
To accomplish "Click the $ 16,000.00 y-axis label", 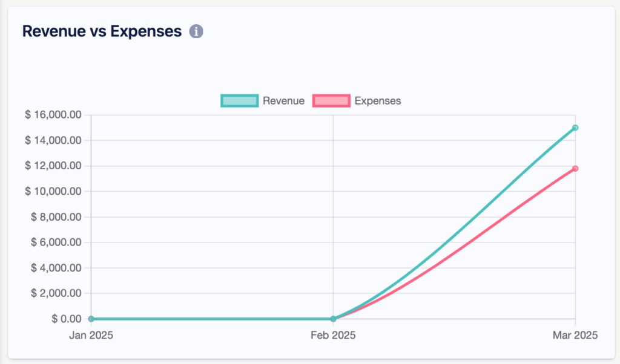I will 53,115.
